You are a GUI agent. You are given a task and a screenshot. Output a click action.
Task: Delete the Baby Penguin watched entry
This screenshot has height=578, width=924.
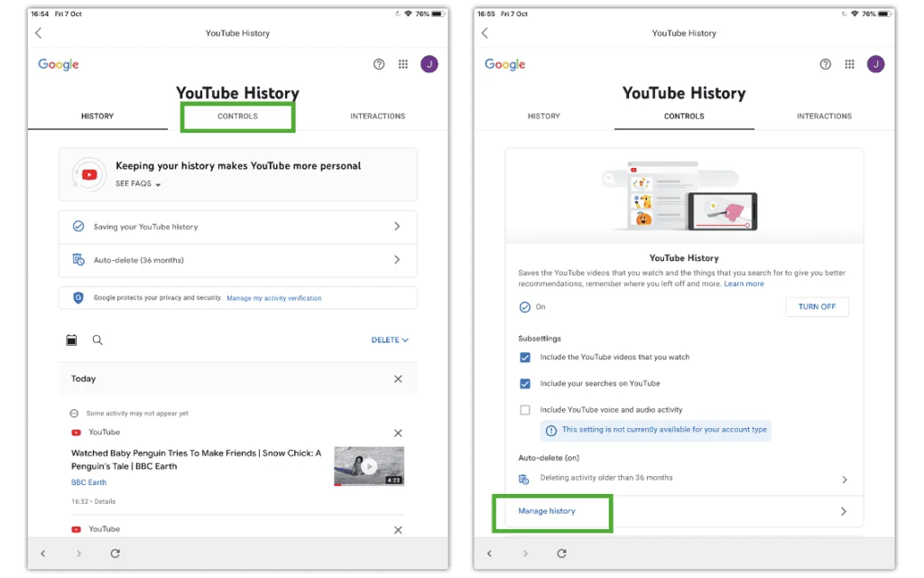pyautogui.click(x=398, y=433)
